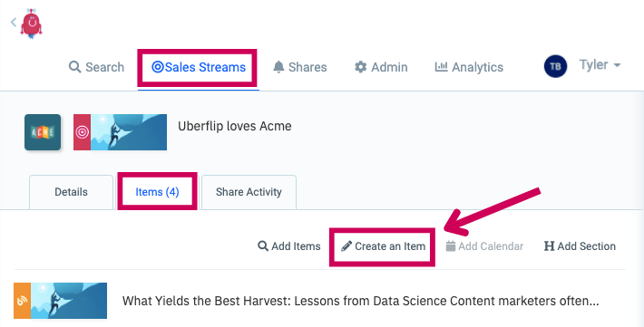Viewport: 644px width, 327px height.
Task: Open the Share Activity tab
Action: click(x=249, y=192)
